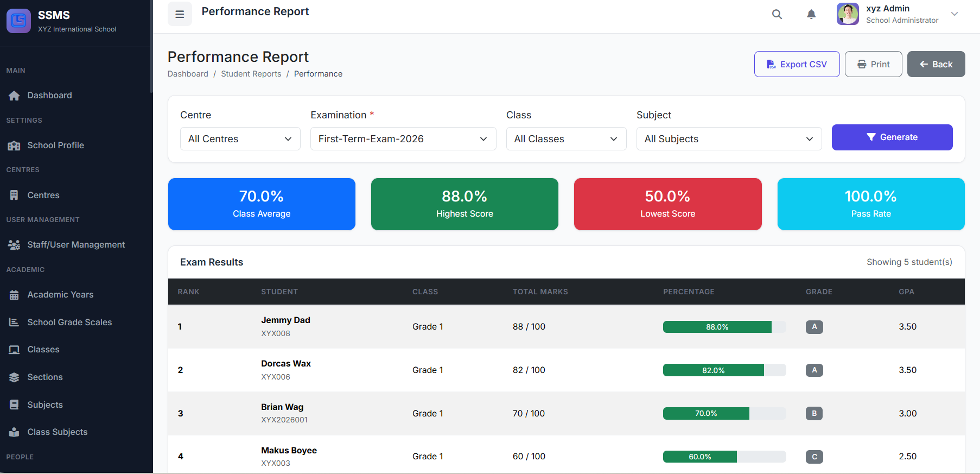The height and width of the screenshot is (474, 980).
Task: Expand the admin profile chevron
Action: click(954, 14)
